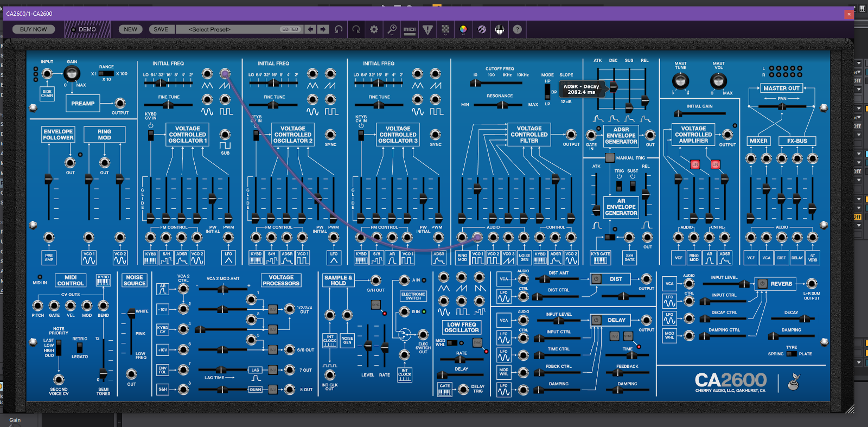Open the MIDI panel from the toolbar
The height and width of the screenshot is (427, 868).
(410, 29)
